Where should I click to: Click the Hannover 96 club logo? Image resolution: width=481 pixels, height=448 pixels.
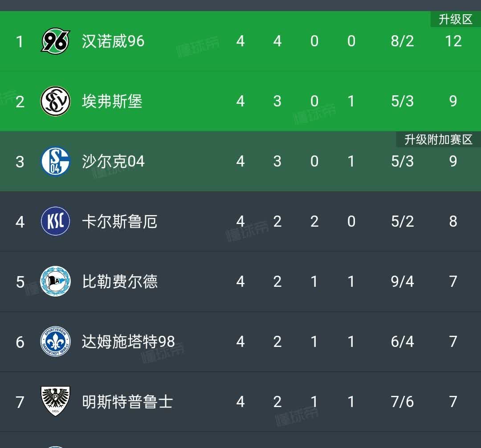coord(56,41)
